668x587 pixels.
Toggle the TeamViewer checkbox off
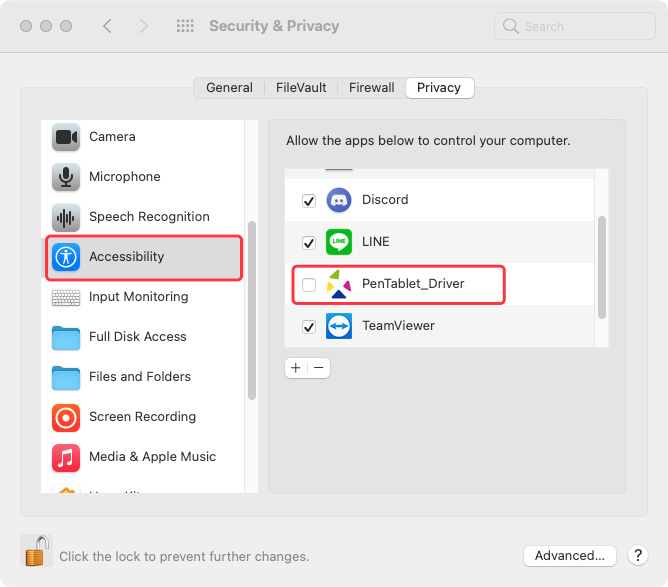click(309, 327)
